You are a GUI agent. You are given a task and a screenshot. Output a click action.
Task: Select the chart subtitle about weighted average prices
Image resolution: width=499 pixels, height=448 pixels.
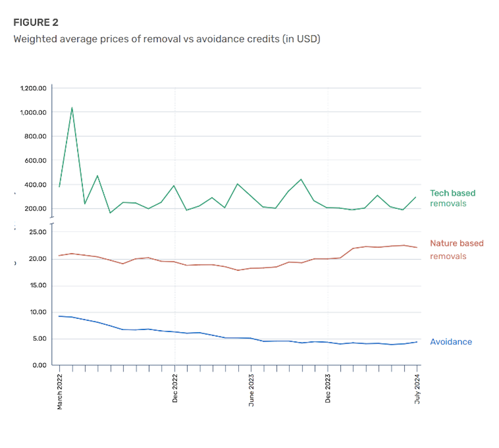(167, 39)
